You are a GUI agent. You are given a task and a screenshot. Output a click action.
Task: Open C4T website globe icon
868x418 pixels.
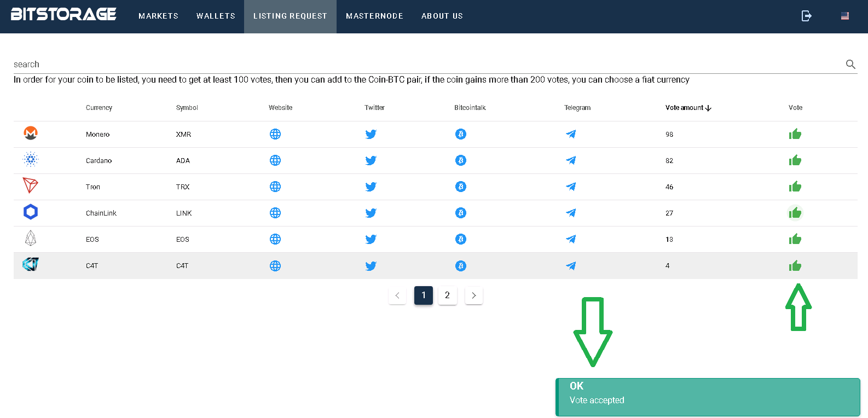(275, 266)
